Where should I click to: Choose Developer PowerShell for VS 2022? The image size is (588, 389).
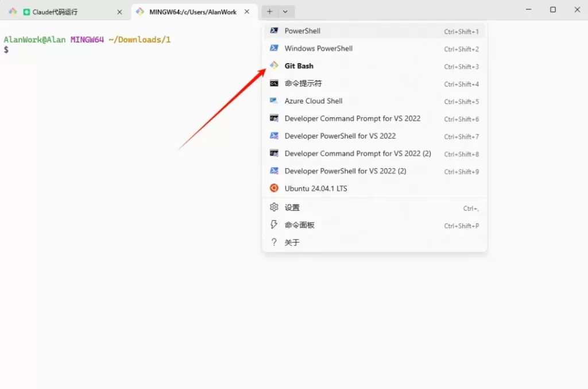coord(374,136)
